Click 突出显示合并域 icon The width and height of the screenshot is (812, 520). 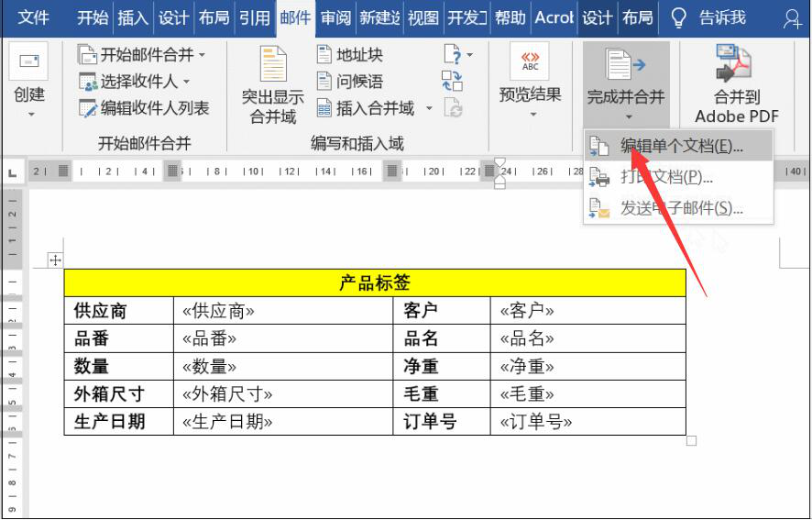click(x=273, y=63)
